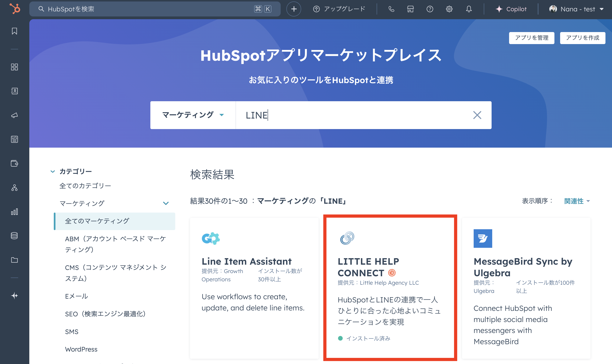Select the Eメール category
Viewport: 612px width, 364px height.
(x=76, y=296)
